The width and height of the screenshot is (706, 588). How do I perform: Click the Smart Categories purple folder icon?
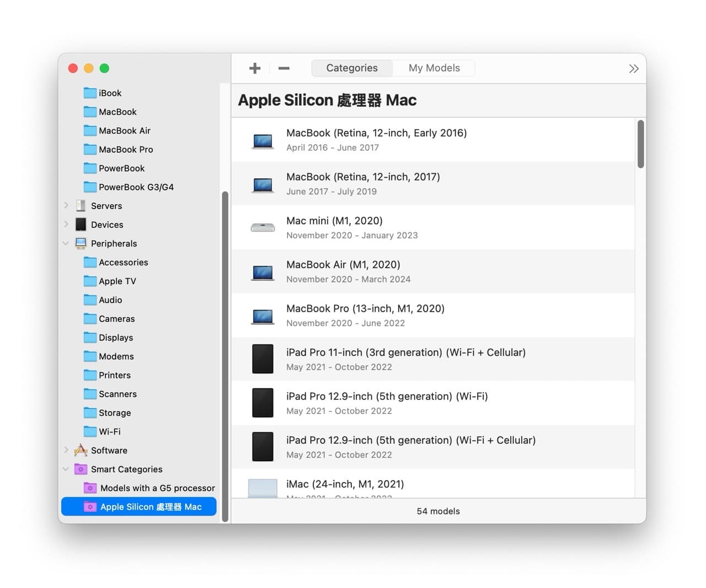[81, 469]
